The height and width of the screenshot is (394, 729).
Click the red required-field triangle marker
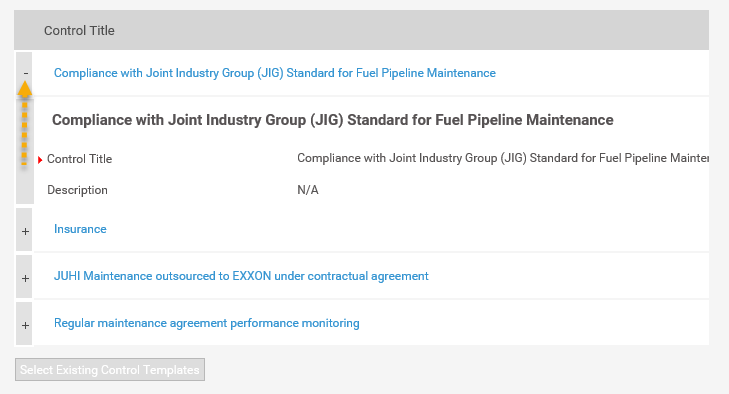coord(40,160)
